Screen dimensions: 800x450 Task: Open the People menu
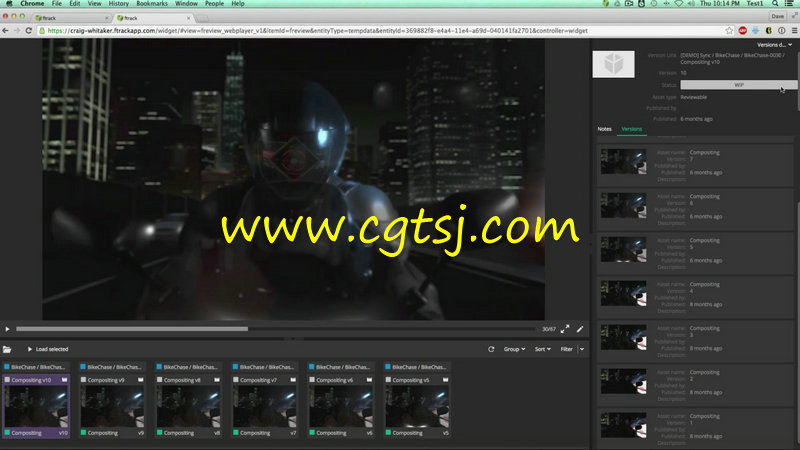[214, 4]
